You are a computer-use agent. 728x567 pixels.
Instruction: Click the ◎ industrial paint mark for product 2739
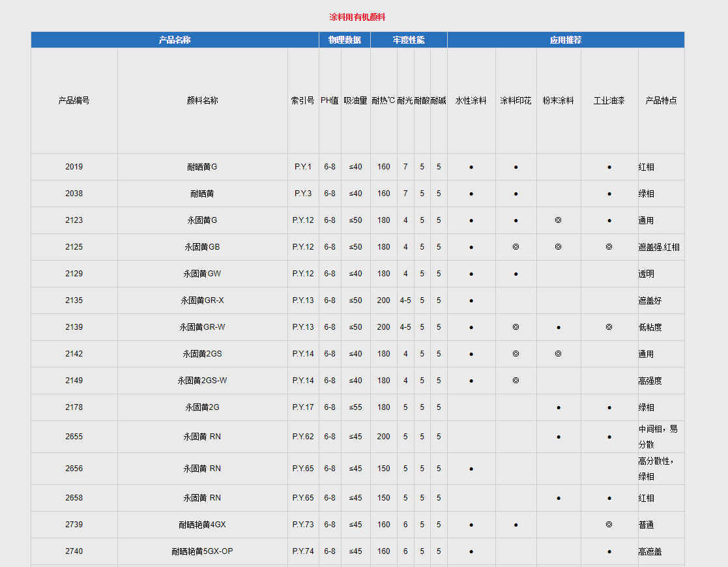click(609, 525)
